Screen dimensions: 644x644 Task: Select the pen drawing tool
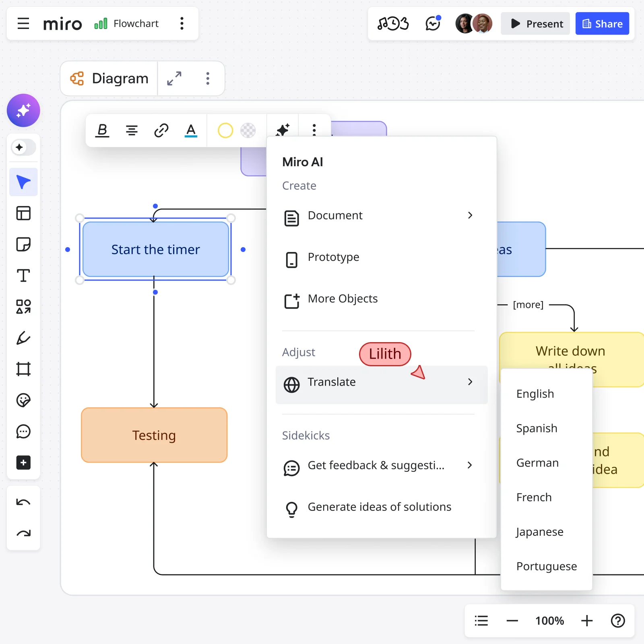point(23,338)
